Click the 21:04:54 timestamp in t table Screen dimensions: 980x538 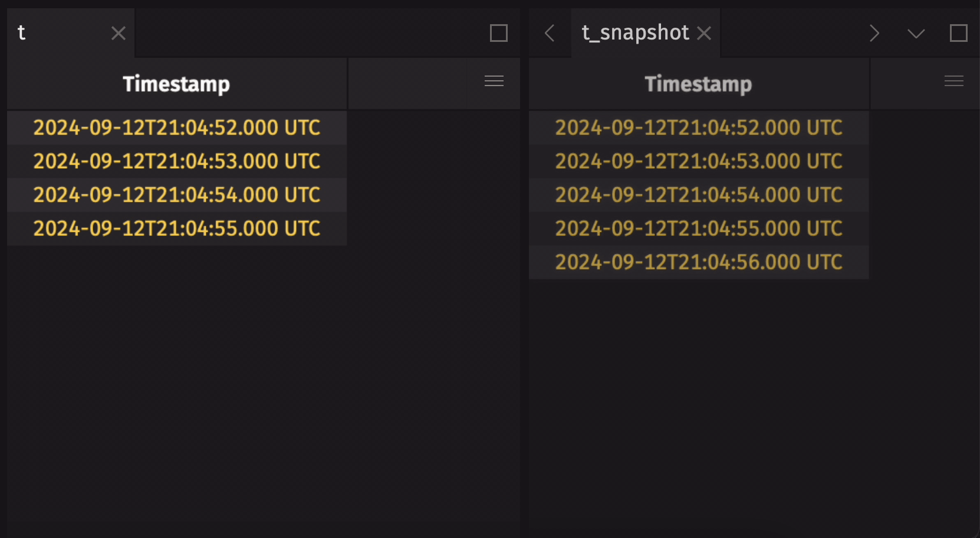point(176,195)
